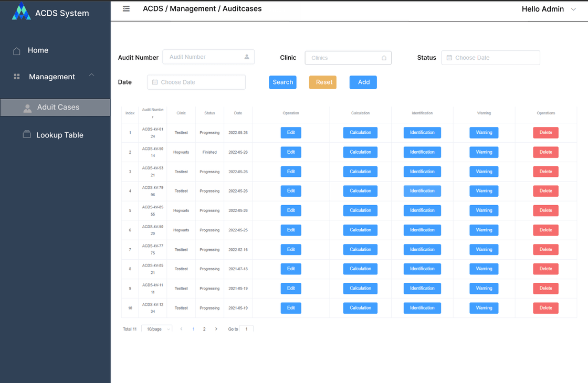Click the Home icon in sidebar

tap(17, 51)
